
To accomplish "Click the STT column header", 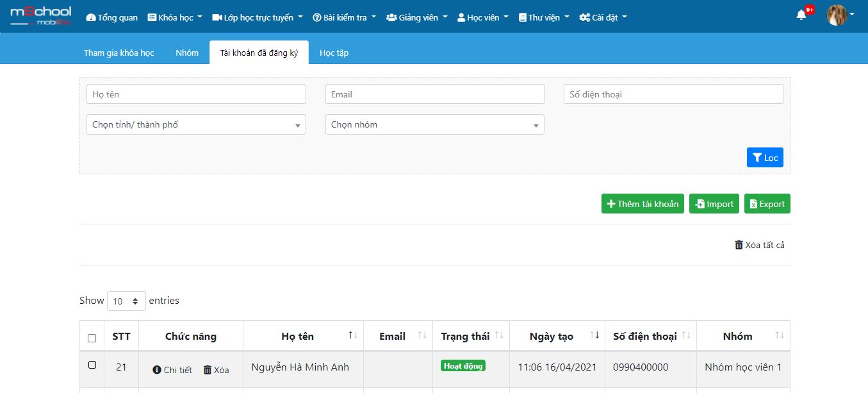I will point(121,336).
